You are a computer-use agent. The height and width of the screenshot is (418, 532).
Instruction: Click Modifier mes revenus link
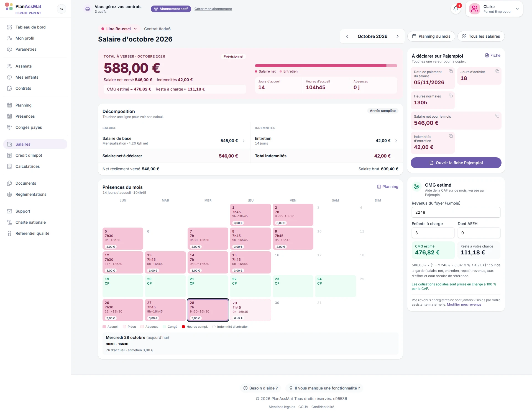click(x=464, y=305)
